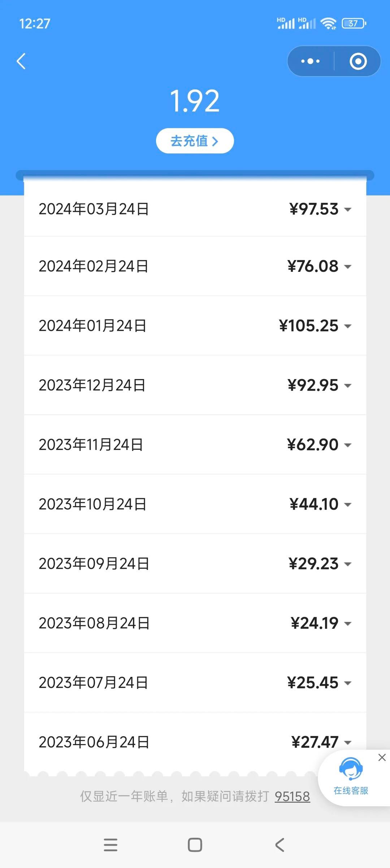Expand the ¥76.08 February 2024 bill
Viewport: 390px width, 868px height.
click(x=347, y=267)
